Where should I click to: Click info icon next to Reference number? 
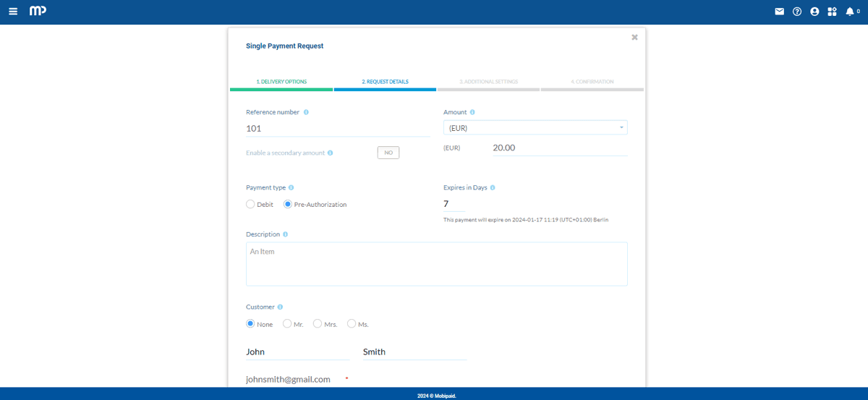[306, 112]
